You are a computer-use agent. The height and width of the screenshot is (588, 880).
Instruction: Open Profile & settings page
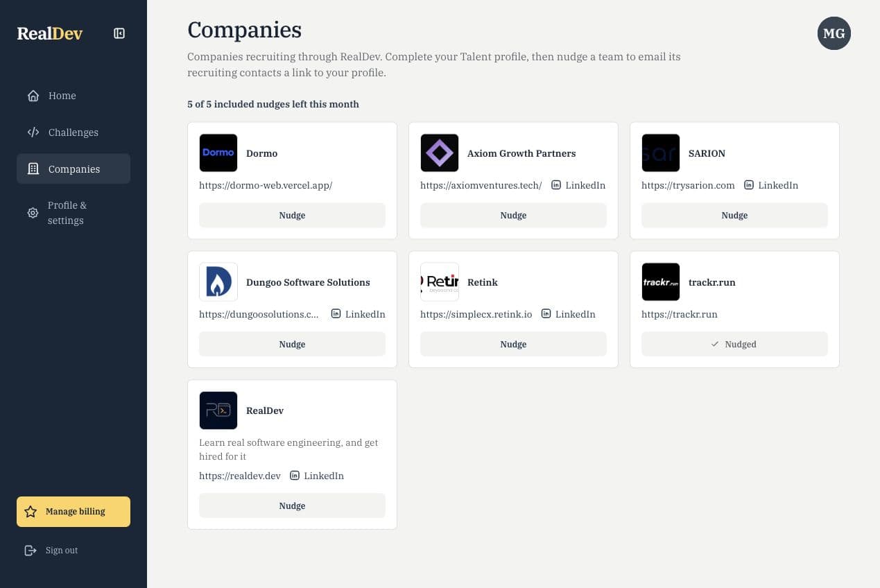74,213
